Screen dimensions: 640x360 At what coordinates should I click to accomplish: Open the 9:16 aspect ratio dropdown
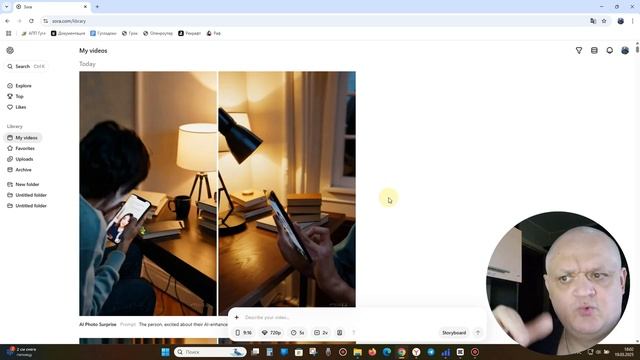[244, 333]
